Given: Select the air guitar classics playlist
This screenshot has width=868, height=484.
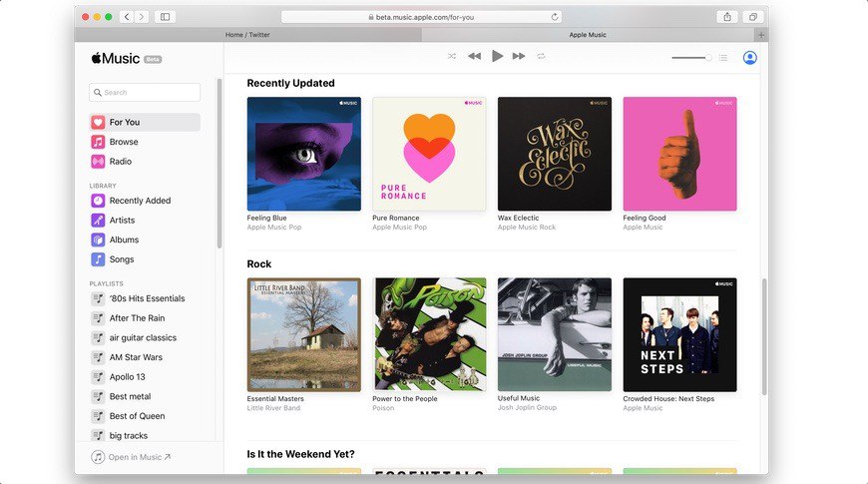Looking at the screenshot, I should tap(145, 338).
